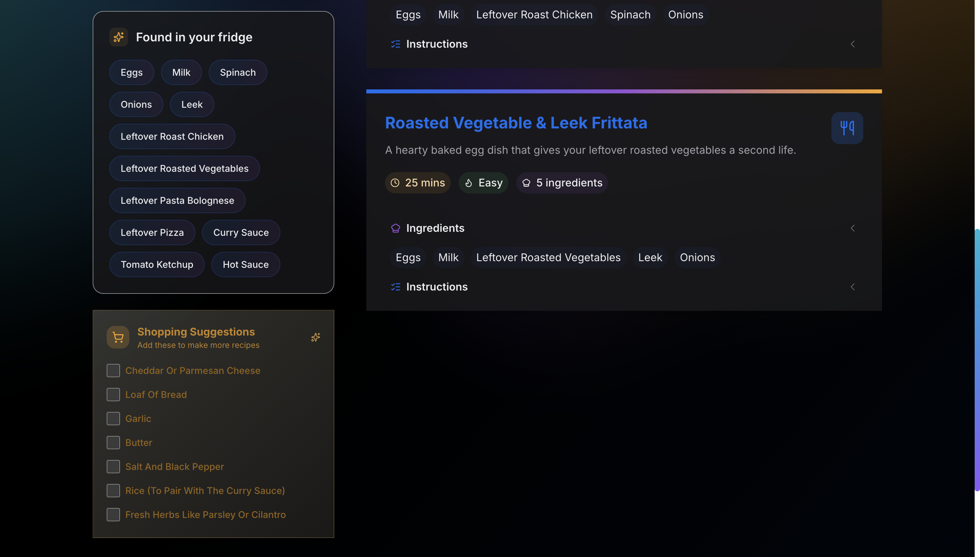Click the Curry Sauce fridge chip
This screenshot has height=557, width=980.
point(241,232)
